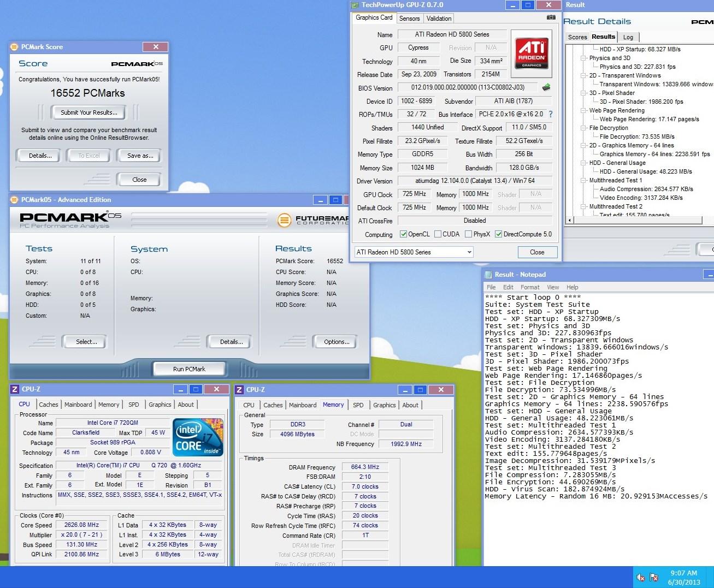Click the Run PCMark button
Viewport: 714px width, 588px height.
pos(189,369)
